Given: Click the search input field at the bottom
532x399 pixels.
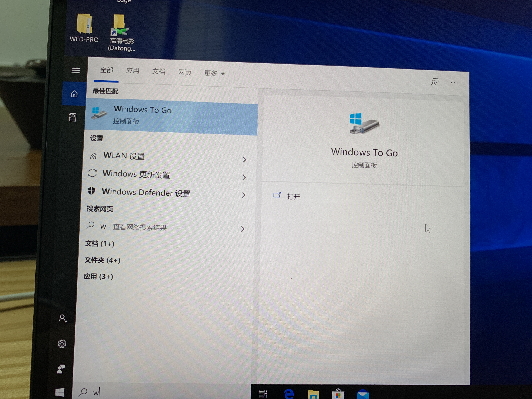Looking at the screenshot, I should point(144,392).
